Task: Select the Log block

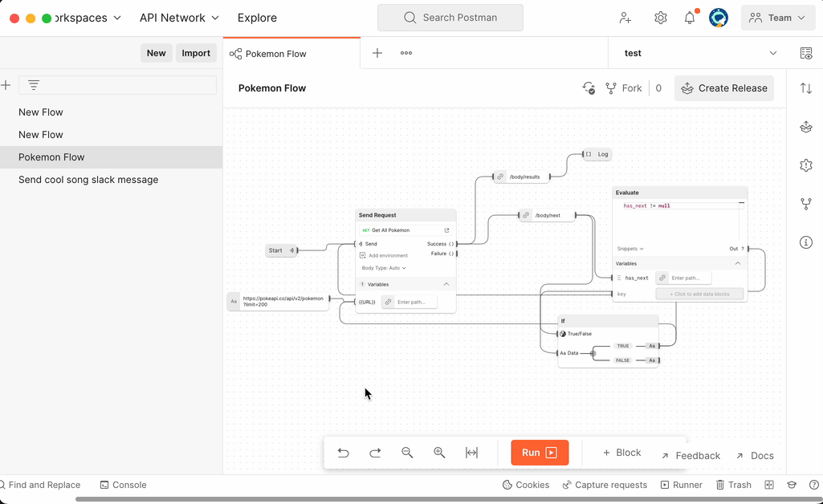Action: point(597,154)
